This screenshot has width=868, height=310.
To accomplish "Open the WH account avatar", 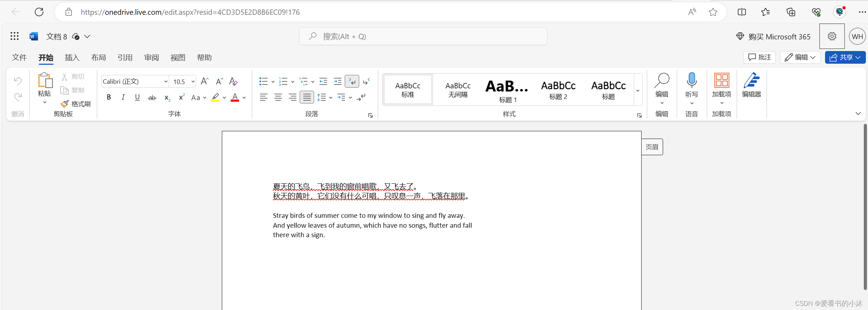I will point(857,36).
